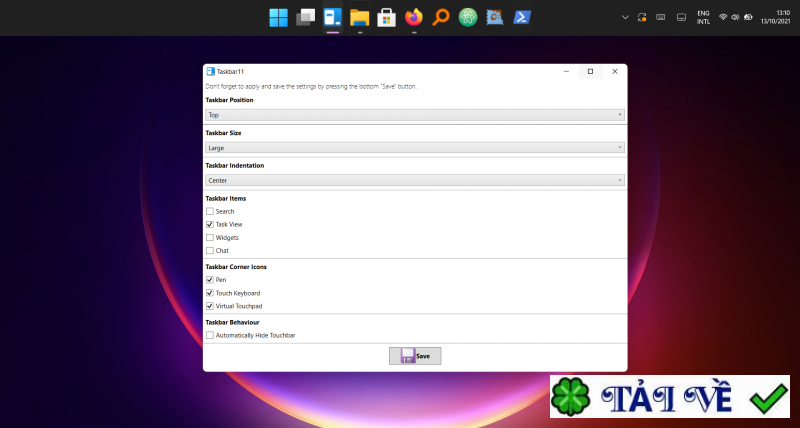Enable the Search taskbar item checkbox
Image resolution: width=800 pixels, height=428 pixels.
click(x=210, y=211)
